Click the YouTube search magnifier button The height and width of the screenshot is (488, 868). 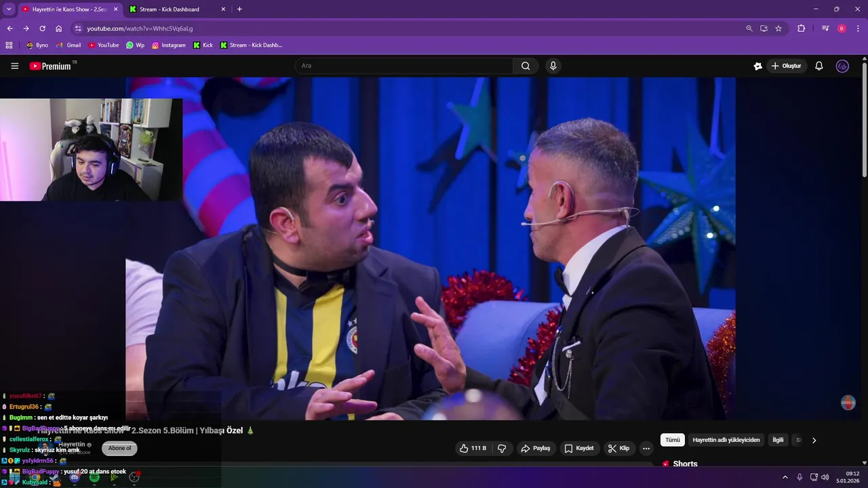tap(526, 66)
